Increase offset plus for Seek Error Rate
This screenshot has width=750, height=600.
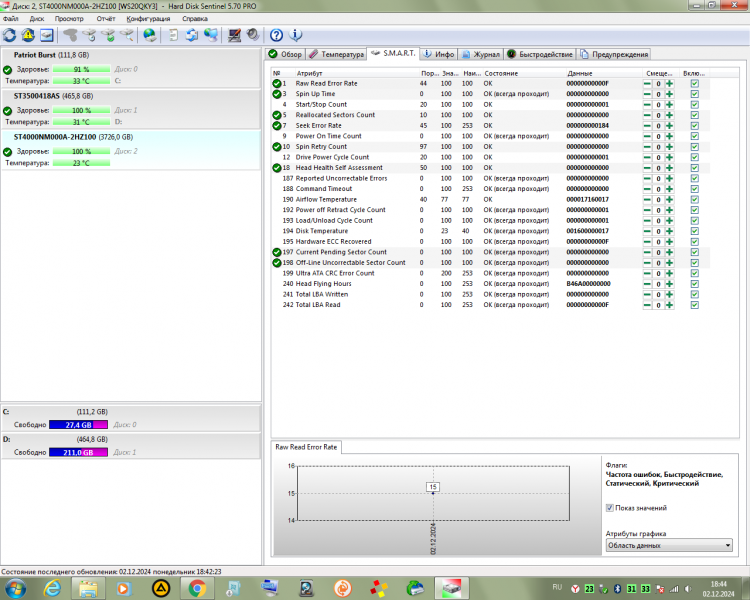point(669,125)
